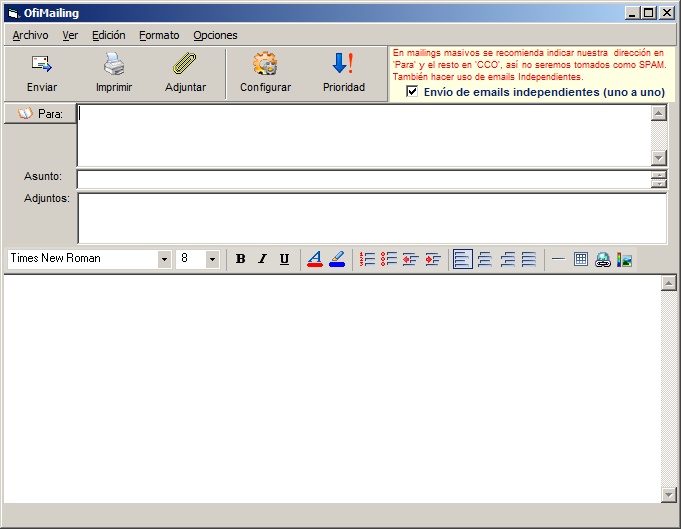Screen dimensions: 681x529
Task: Click the message body scroll-down arrow
Action: 668,494
